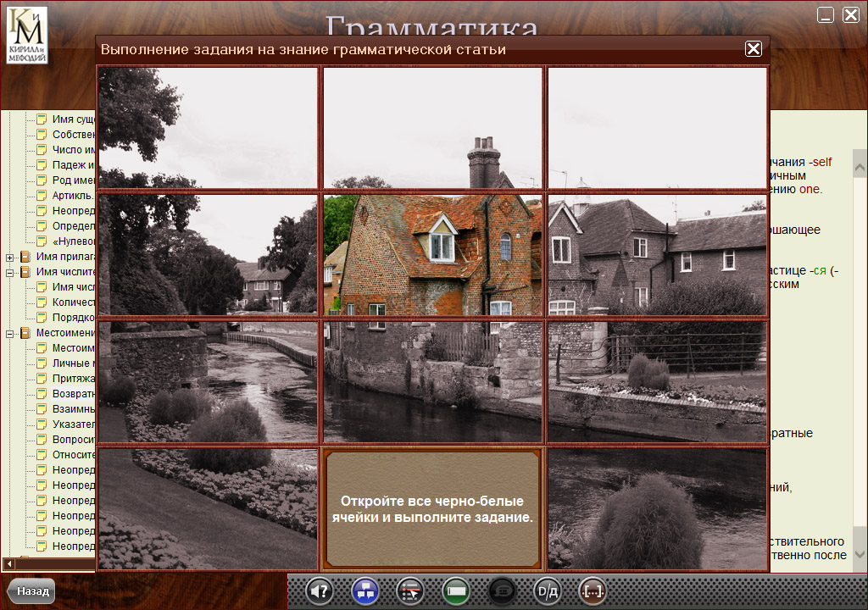Screen dimensions: 868x610
Task: Click the brown [...] brackets button
Action: 593,591
